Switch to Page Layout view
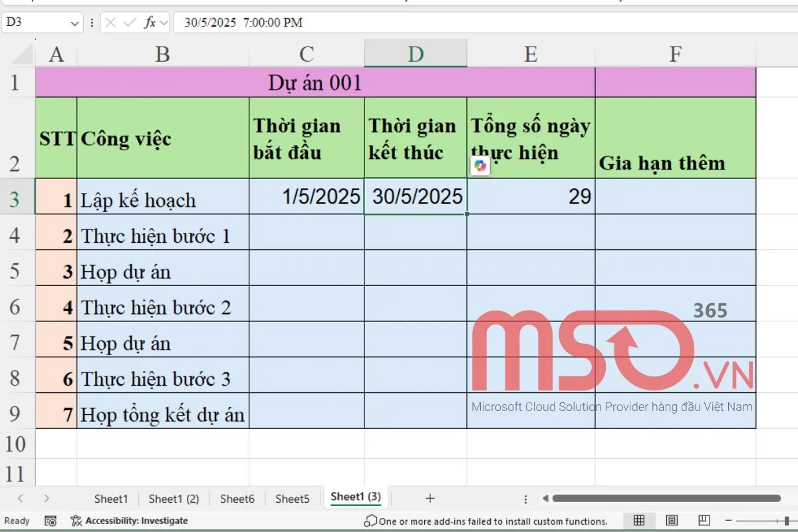 [672, 521]
